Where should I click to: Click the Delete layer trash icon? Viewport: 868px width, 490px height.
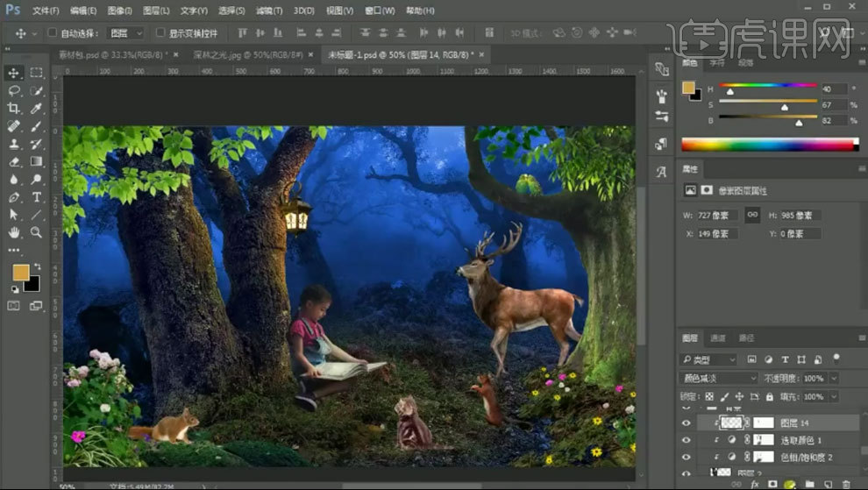click(846, 484)
